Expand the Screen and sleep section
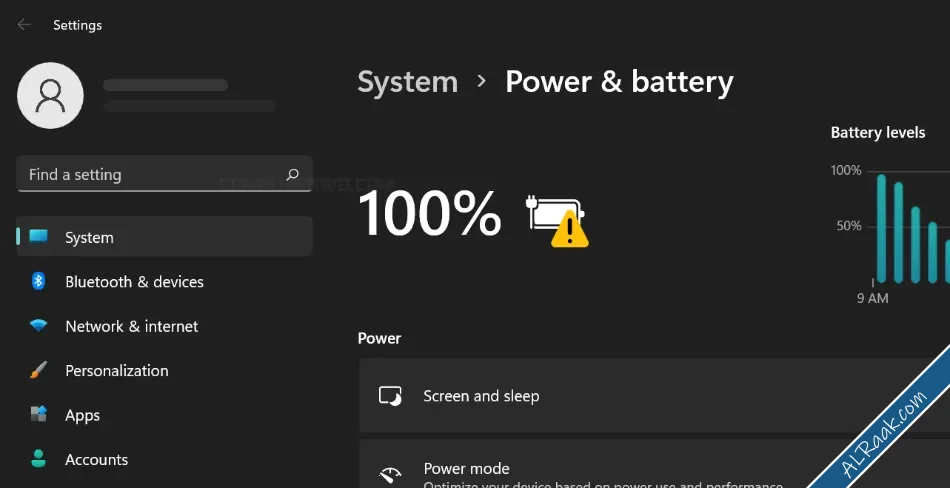Screen dimensions: 950x488 [654, 395]
